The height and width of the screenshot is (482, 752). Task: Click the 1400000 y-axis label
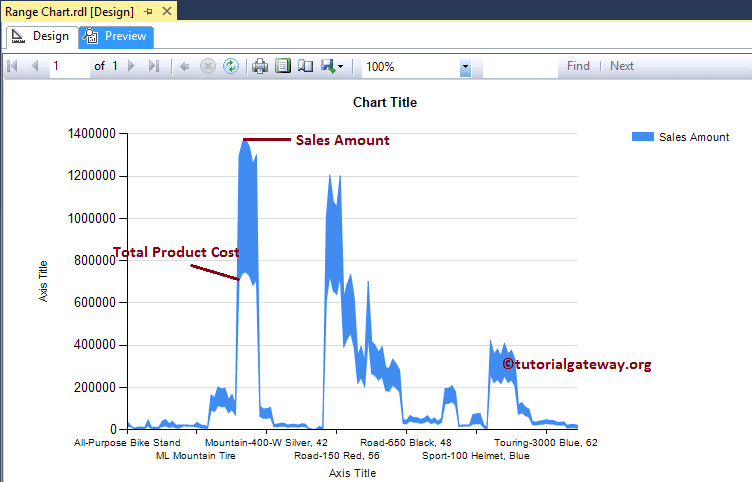coord(92,133)
